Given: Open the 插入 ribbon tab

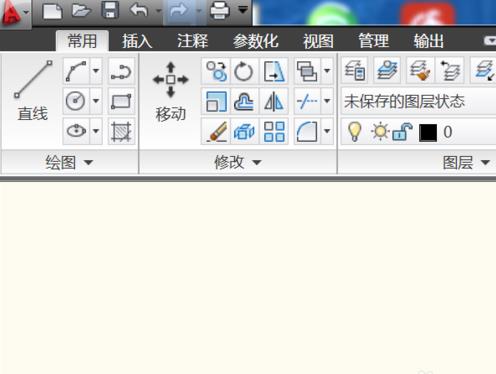Looking at the screenshot, I should pyautogui.click(x=137, y=41).
